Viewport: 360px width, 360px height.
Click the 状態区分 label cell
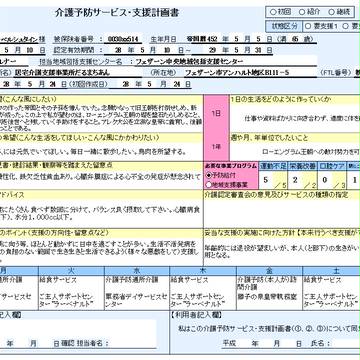[283, 26]
